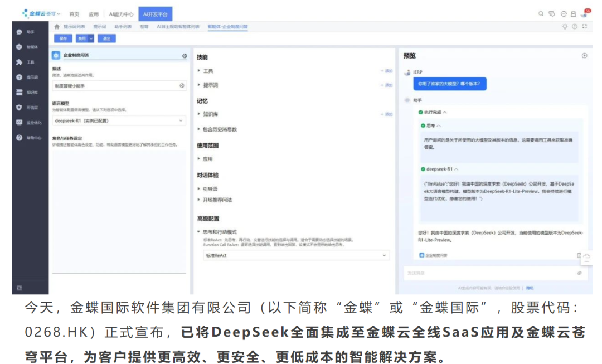
Task: Click the 保存 button
Action: pyautogui.click(x=63, y=38)
